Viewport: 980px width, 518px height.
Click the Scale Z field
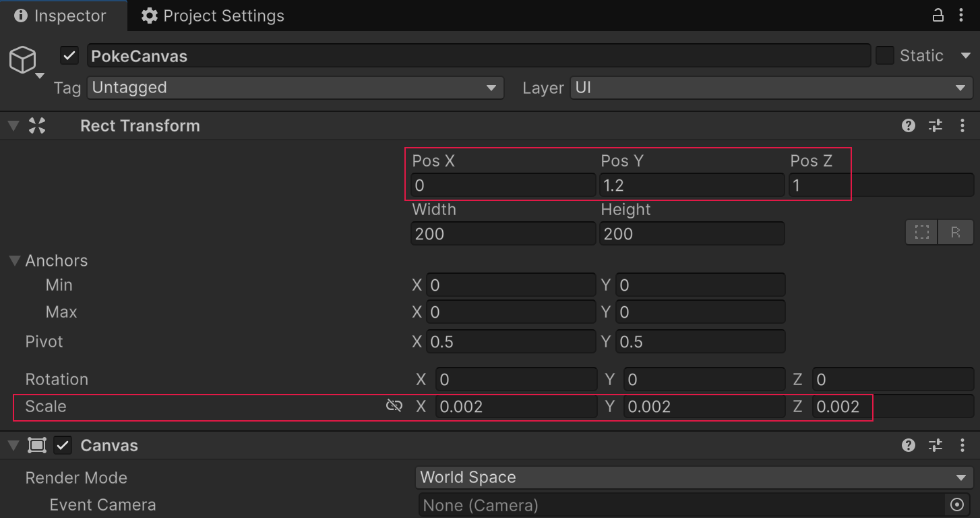pos(893,406)
